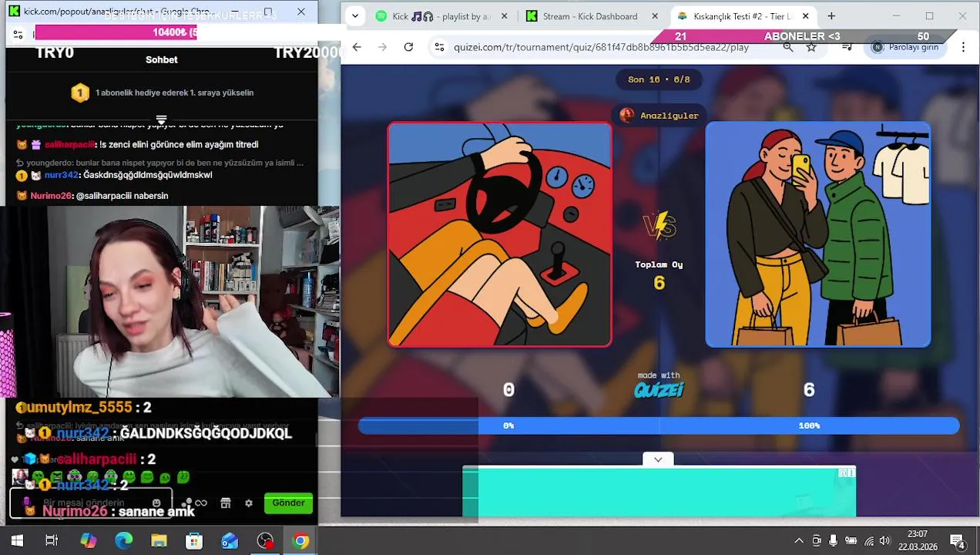Image resolution: width=980 pixels, height=555 pixels.
Task: Click the blue vote percentage bar
Action: (659, 425)
